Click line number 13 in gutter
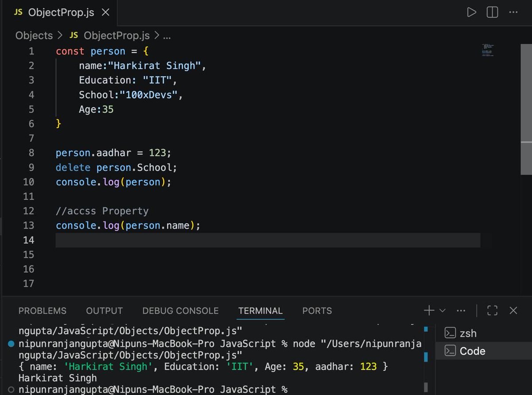 tap(28, 225)
